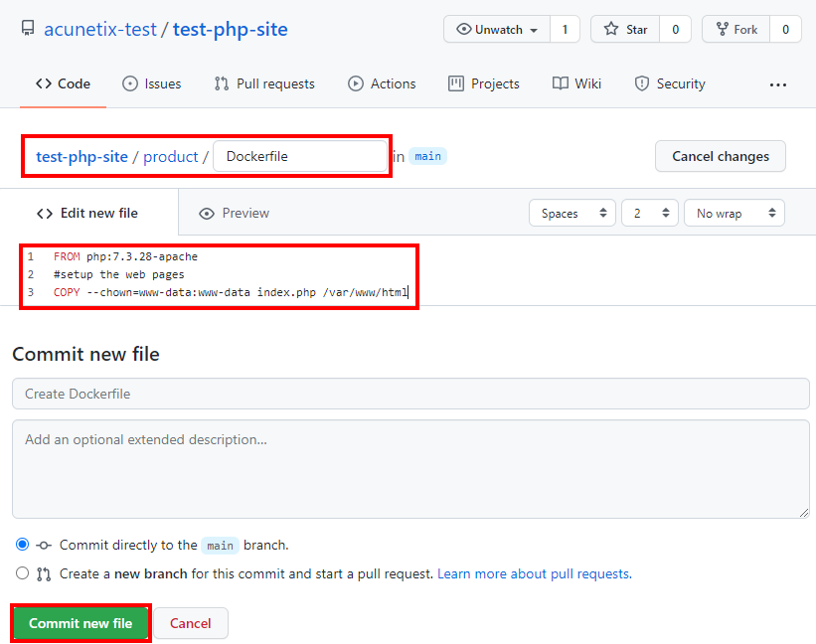Switch to the Preview tab
This screenshot has height=644, width=816.
coord(235,214)
